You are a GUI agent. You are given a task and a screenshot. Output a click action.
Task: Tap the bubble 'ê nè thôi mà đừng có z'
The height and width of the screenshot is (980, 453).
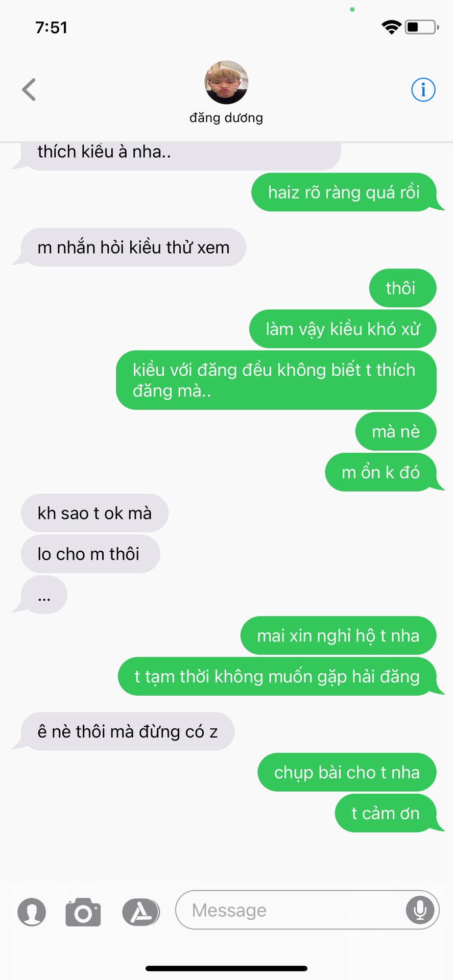pos(128,731)
